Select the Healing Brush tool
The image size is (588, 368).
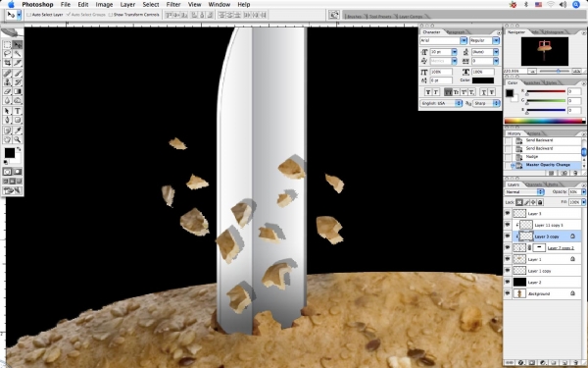[8, 74]
